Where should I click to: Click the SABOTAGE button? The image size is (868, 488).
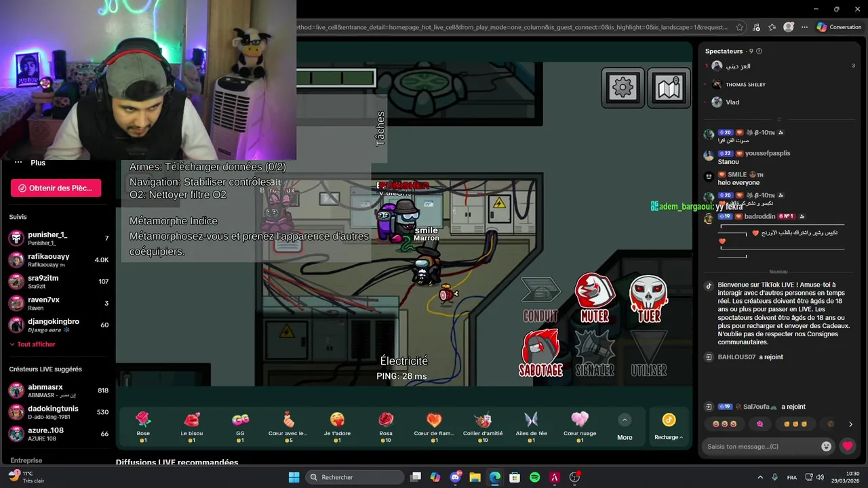coord(540,353)
